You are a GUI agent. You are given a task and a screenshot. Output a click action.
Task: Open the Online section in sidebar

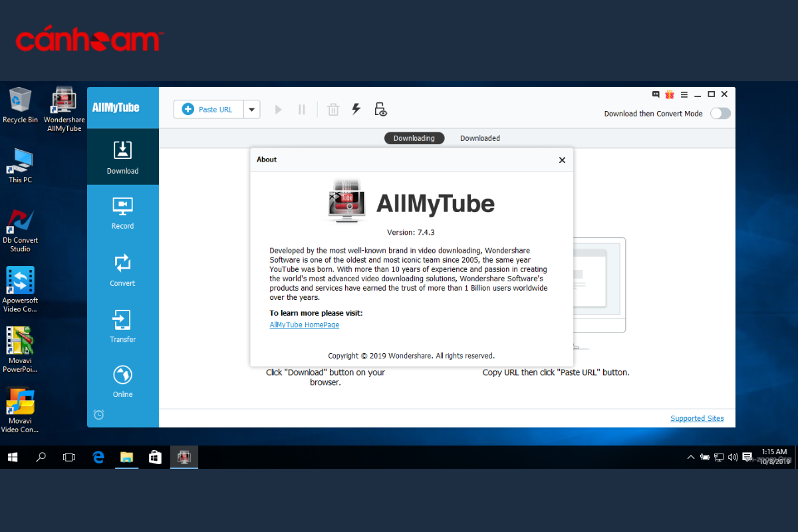tap(122, 381)
